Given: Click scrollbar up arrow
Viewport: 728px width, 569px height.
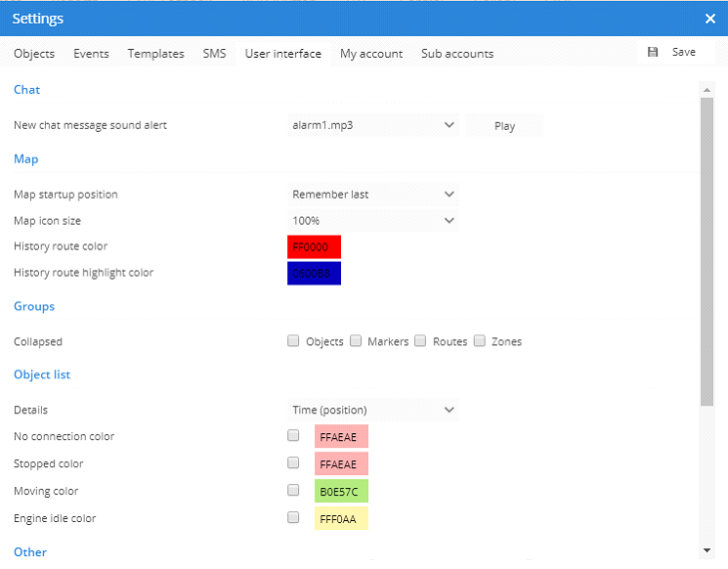Looking at the screenshot, I should (x=707, y=89).
